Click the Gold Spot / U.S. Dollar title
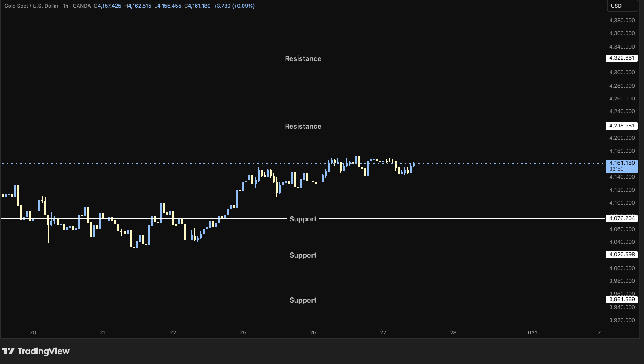644x364 pixels. 31,6
